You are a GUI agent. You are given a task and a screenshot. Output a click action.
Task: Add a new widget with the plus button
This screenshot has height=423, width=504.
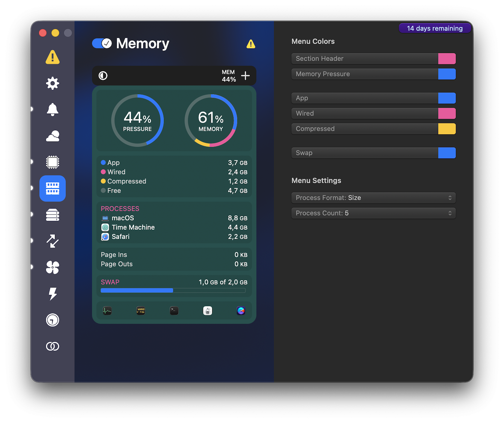pyautogui.click(x=245, y=76)
